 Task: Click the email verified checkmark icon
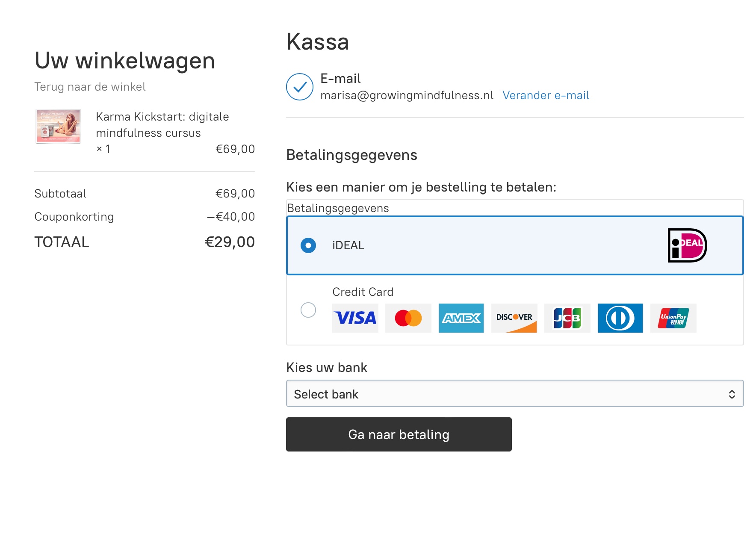pos(300,87)
